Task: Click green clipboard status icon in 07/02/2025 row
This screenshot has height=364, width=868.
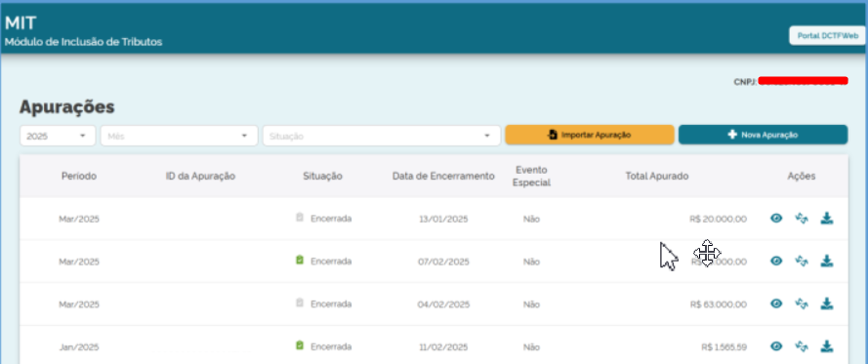Action: (300, 260)
